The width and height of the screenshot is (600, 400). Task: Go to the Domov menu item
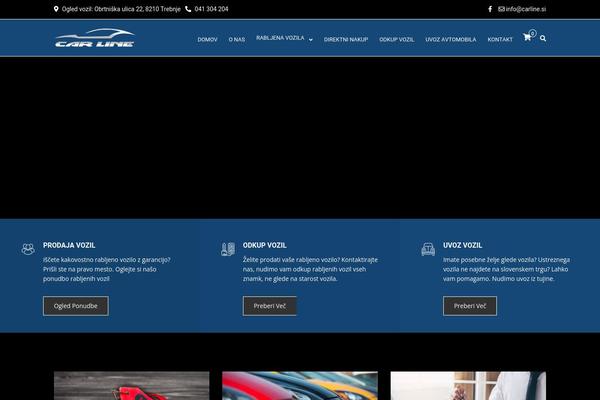207,39
